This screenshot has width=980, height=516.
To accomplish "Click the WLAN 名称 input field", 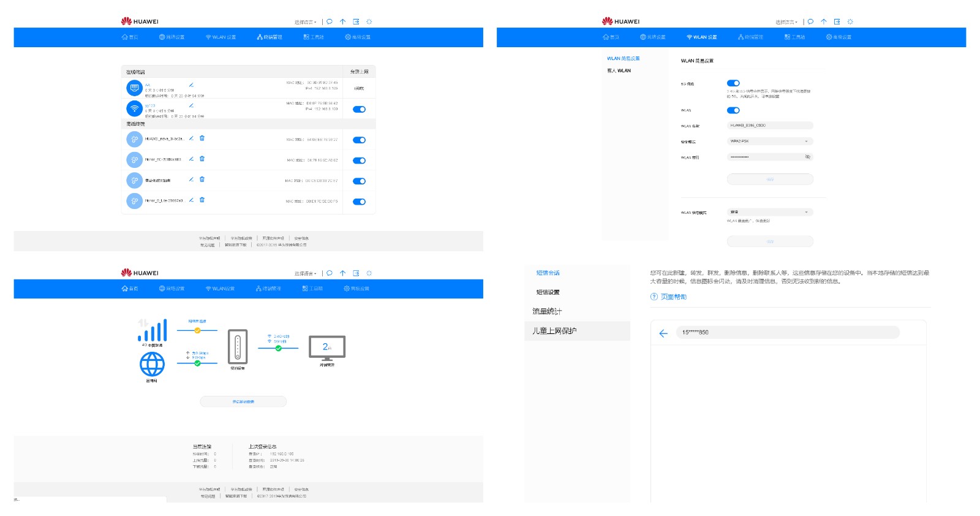I will pos(769,126).
